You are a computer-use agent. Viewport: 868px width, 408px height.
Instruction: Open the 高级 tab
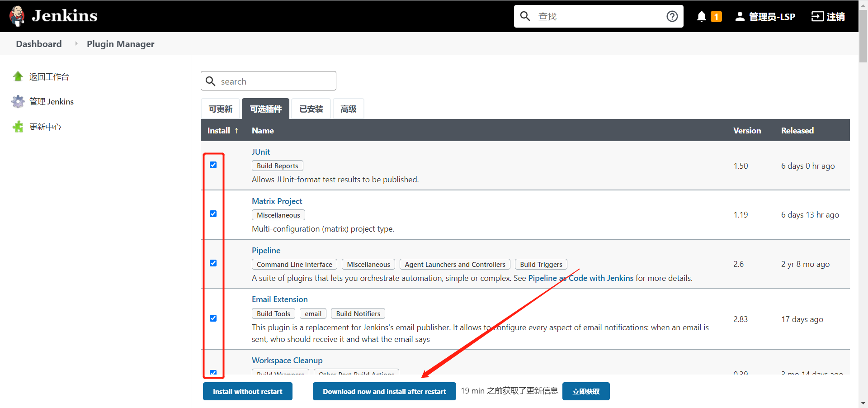[349, 109]
